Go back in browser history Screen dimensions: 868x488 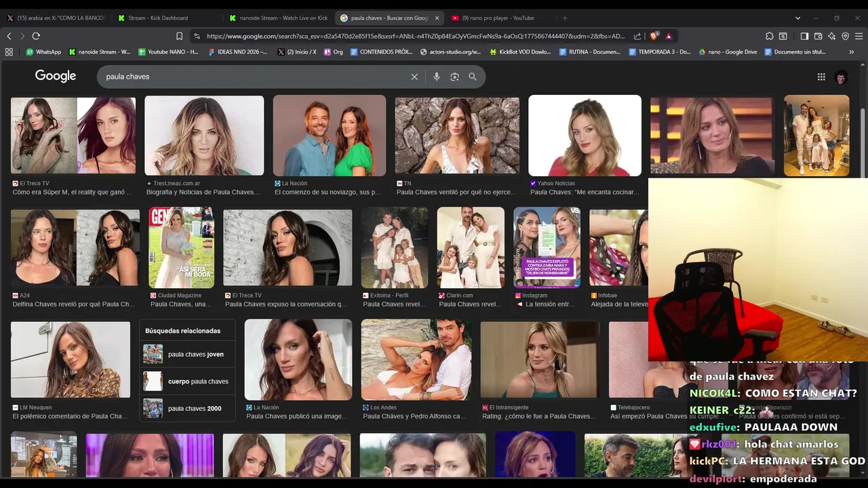(9, 36)
